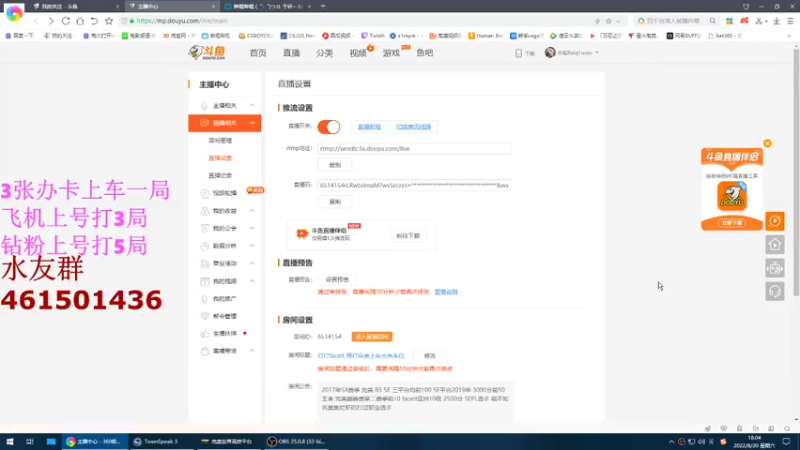Viewport: 800px width, 450px height.
Task: Click the headset support floating button
Action: (x=774, y=291)
